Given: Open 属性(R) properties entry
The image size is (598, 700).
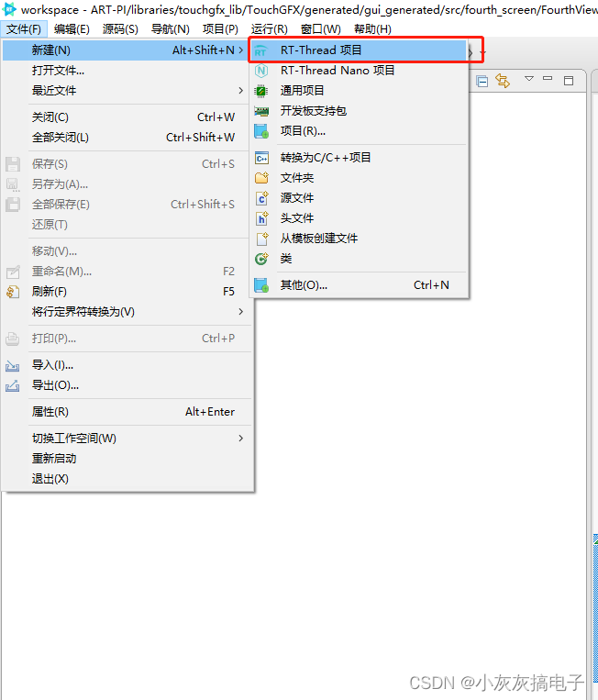Looking at the screenshot, I should pyautogui.click(x=127, y=412).
